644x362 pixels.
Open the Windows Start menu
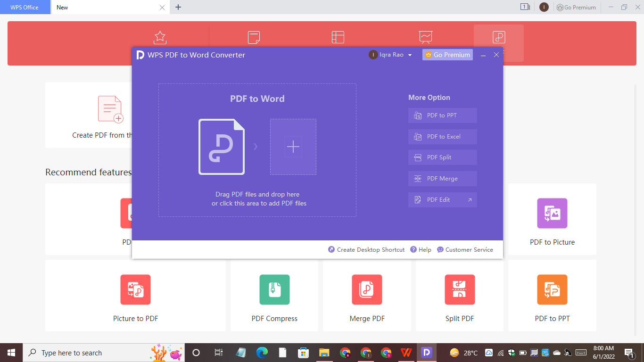11,353
